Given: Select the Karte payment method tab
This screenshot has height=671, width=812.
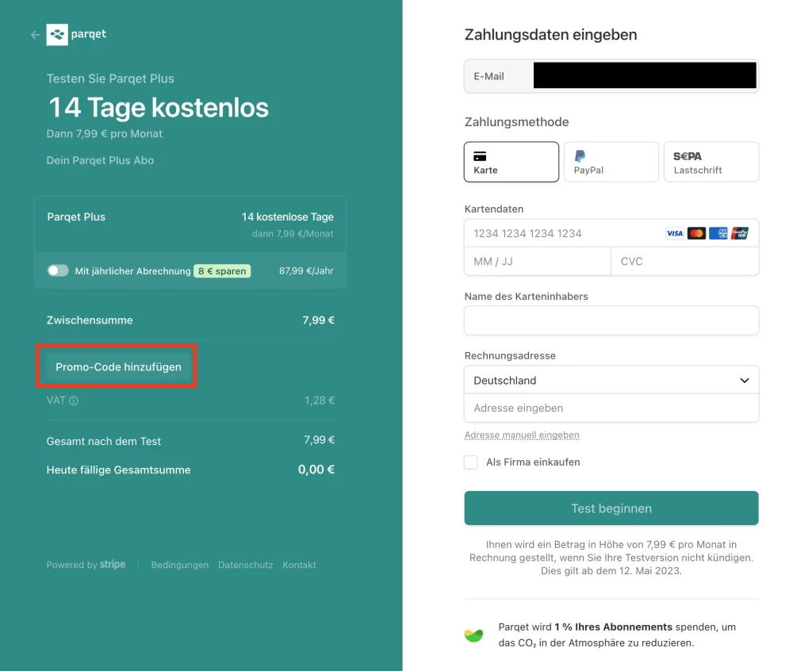Looking at the screenshot, I should tap(511, 162).
